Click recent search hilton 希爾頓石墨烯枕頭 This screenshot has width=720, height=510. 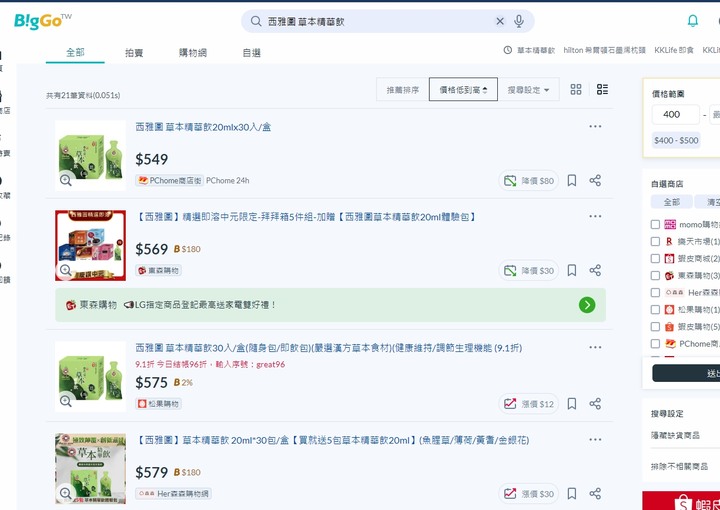604,50
